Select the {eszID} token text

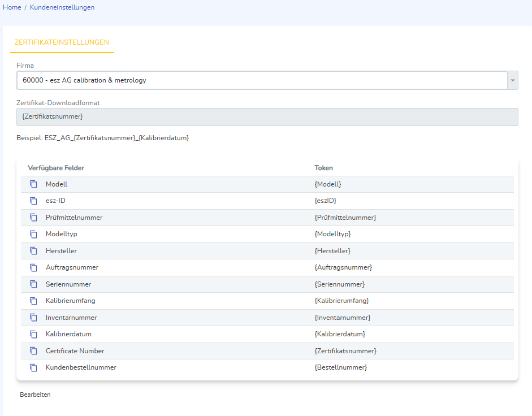pos(326,201)
